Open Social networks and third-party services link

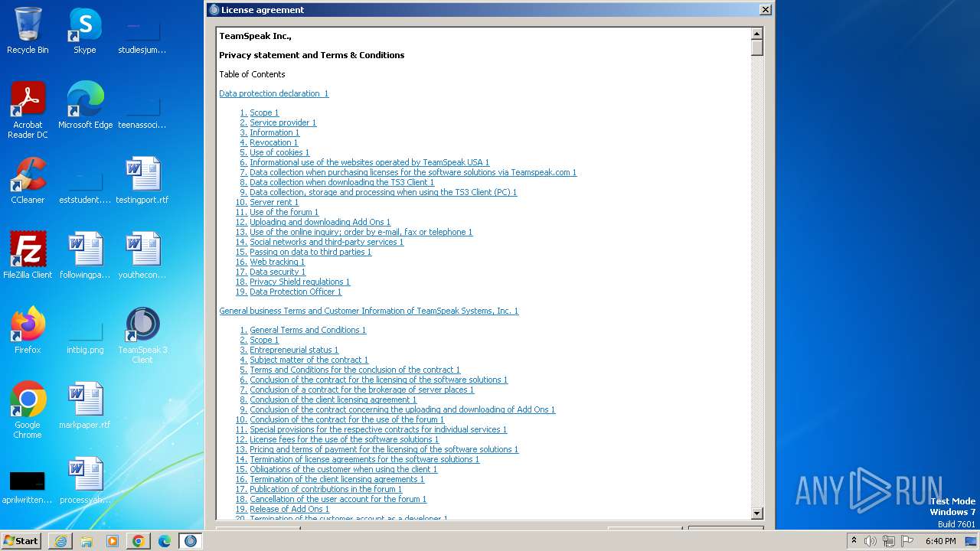(x=326, y=242)
